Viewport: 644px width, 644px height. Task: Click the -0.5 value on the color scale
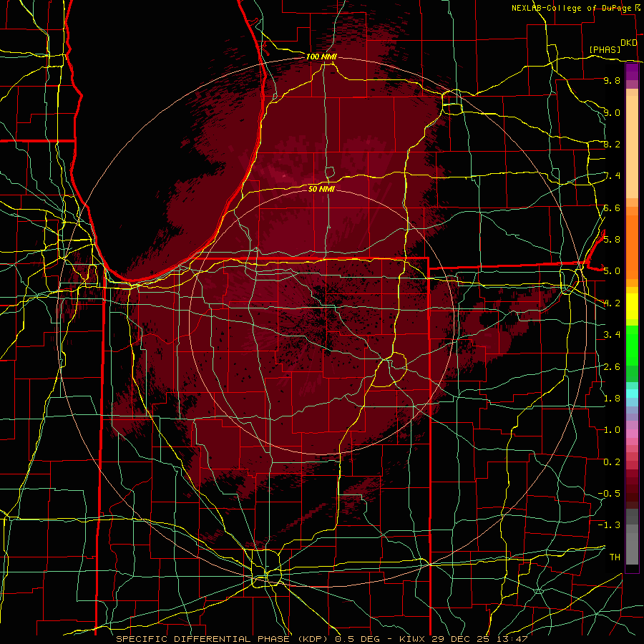609,494
